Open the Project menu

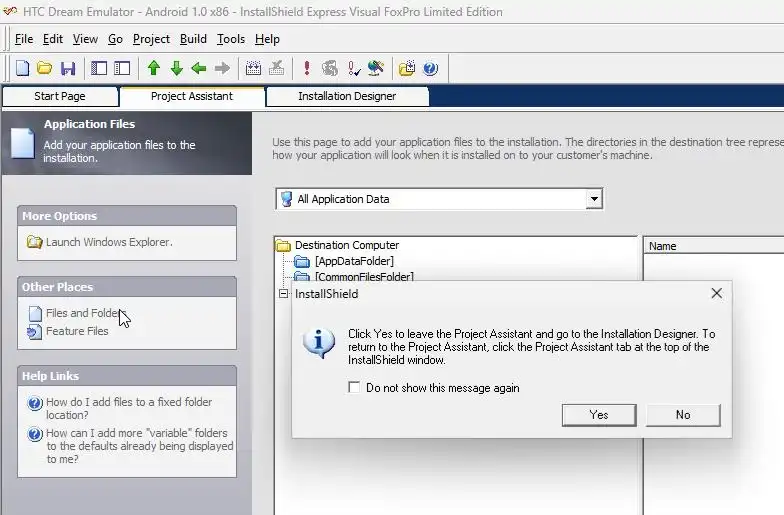click(x=151, y=39)
